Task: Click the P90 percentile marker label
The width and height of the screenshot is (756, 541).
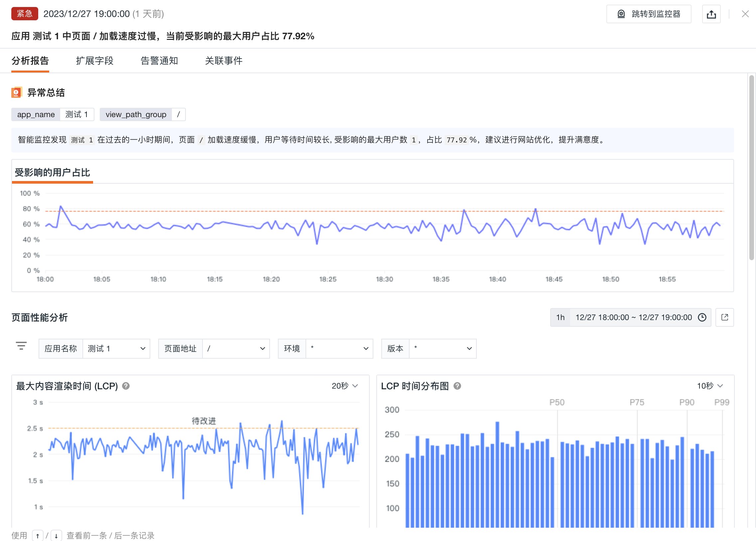Action: (x=687, y=402)
